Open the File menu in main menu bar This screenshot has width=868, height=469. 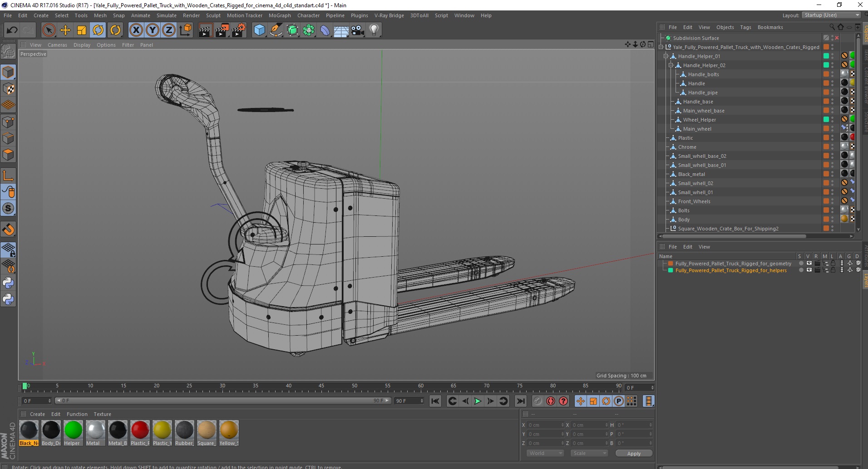8,15
